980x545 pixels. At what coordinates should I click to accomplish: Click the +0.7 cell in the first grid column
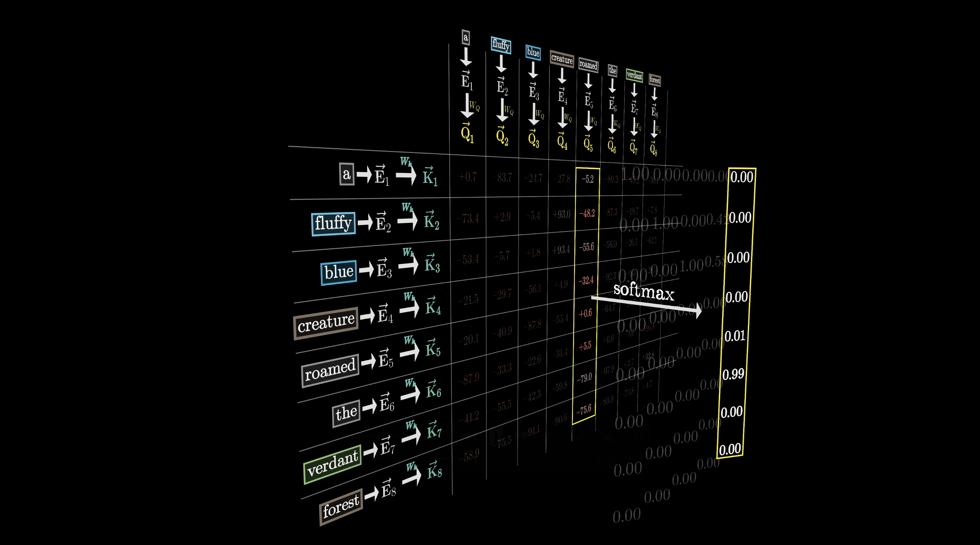467,177
